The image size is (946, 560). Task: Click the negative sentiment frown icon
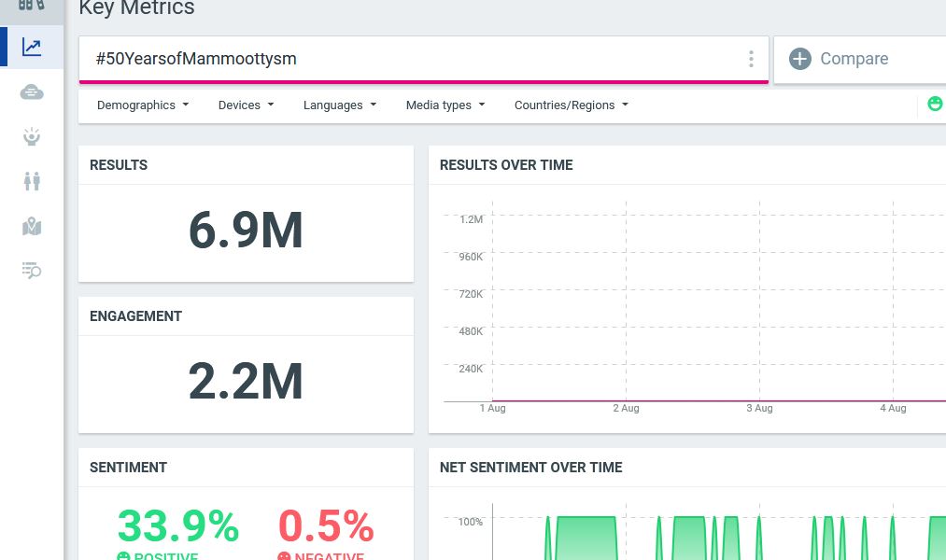284,555
